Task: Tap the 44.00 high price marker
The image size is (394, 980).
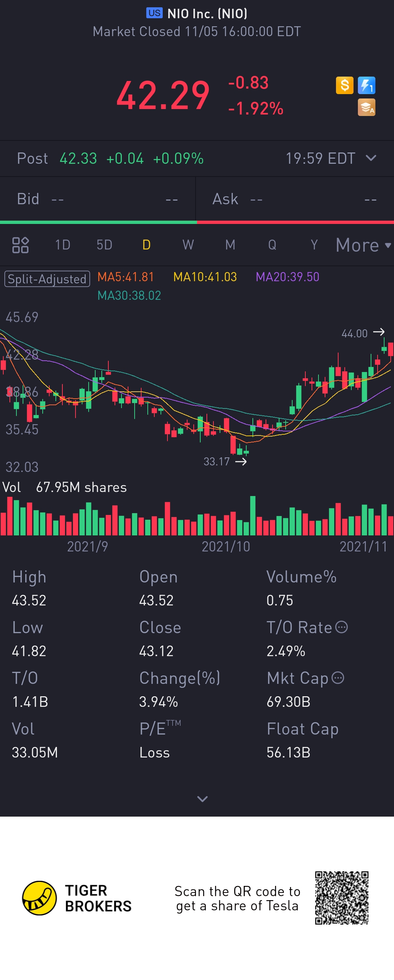Action: click(363, 333)
